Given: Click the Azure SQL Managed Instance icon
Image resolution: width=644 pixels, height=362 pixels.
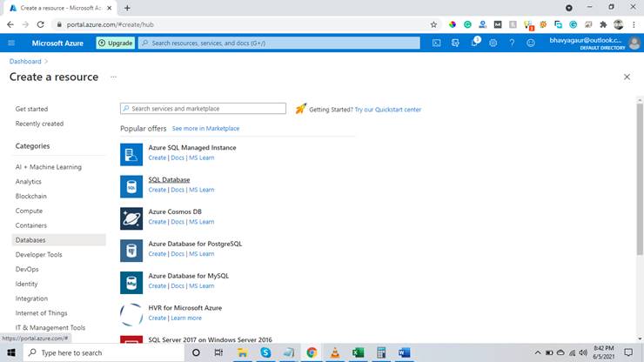Looking at the screenshot, I should [131, 155].
